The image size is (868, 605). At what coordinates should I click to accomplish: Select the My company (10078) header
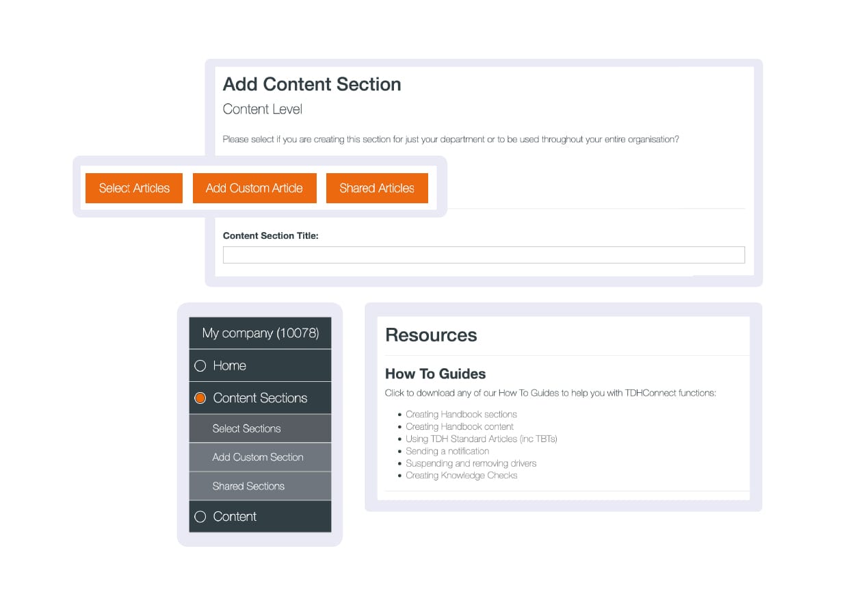260,333
